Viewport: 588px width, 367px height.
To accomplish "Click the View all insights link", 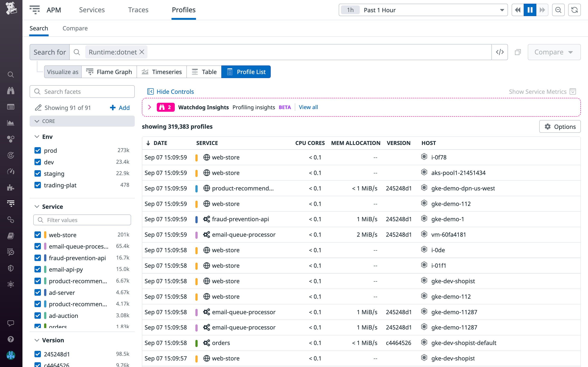I will tap(308, 107).
